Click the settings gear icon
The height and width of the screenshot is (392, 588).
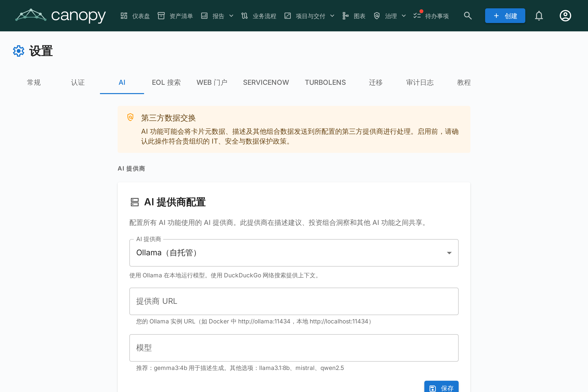[x=19, y=51]
